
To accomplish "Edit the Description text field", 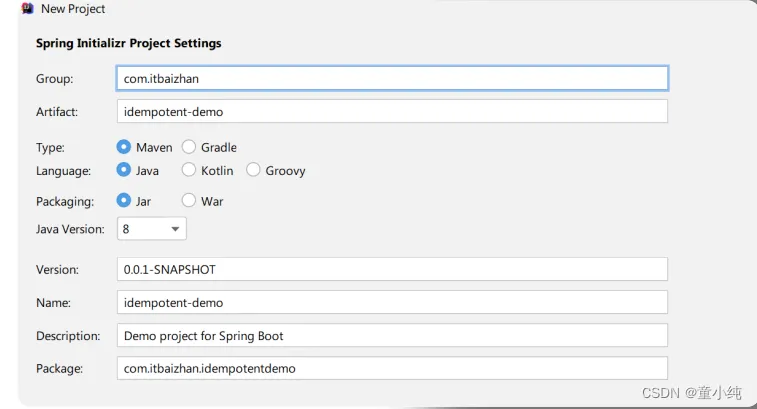I will pyautogui.click(x=392, y=335).
